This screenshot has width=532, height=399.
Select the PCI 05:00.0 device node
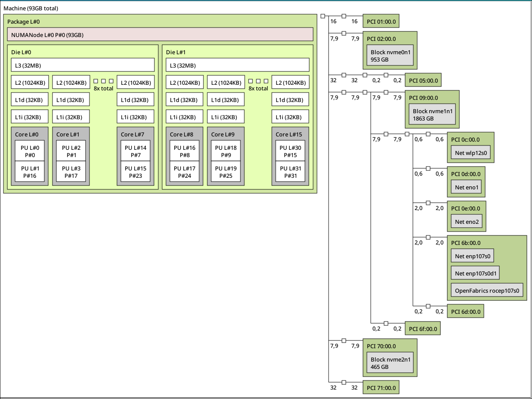click(x=423, y=80)
